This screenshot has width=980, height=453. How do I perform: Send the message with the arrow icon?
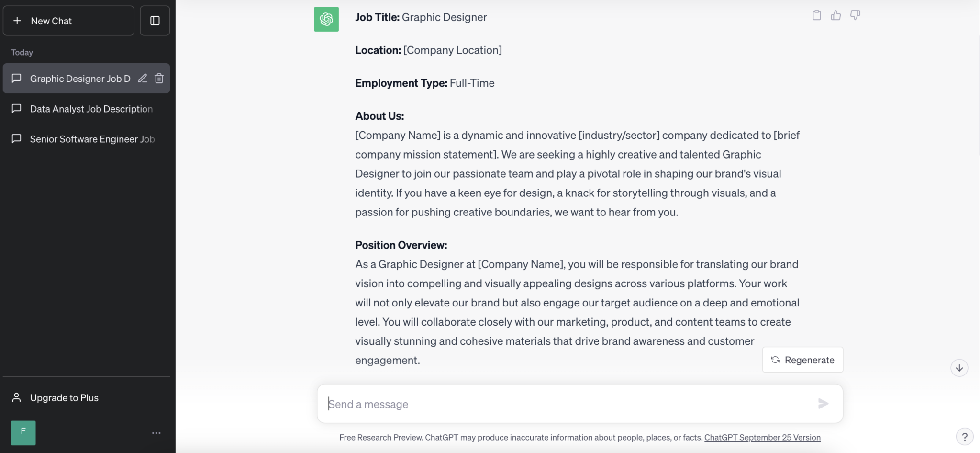823,404
